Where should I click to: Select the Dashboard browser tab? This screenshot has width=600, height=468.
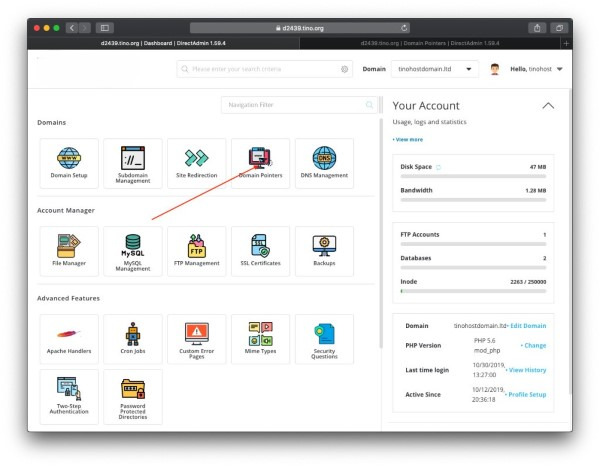click(165, 43)
